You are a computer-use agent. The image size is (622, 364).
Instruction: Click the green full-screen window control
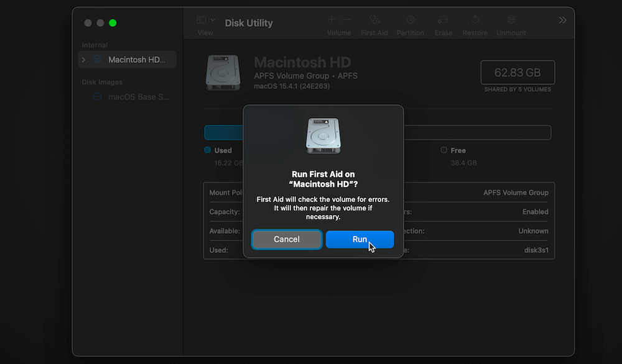tap(113, 22)
